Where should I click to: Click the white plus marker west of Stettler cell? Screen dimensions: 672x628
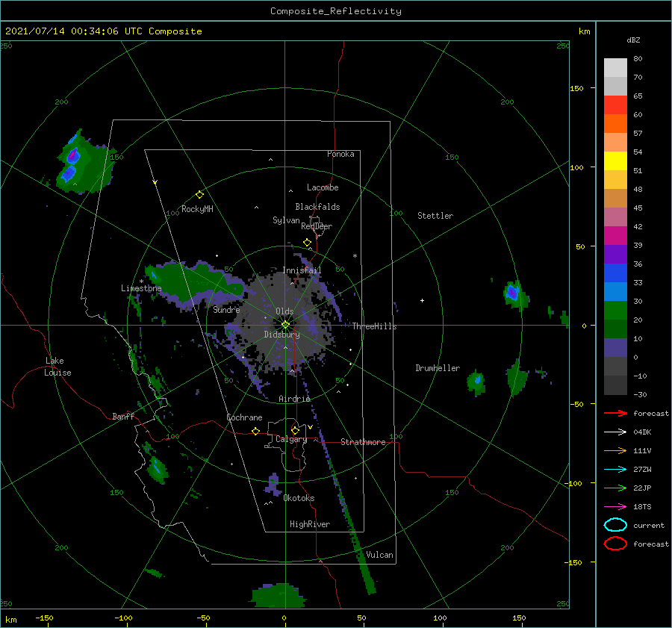pos(422,300)
